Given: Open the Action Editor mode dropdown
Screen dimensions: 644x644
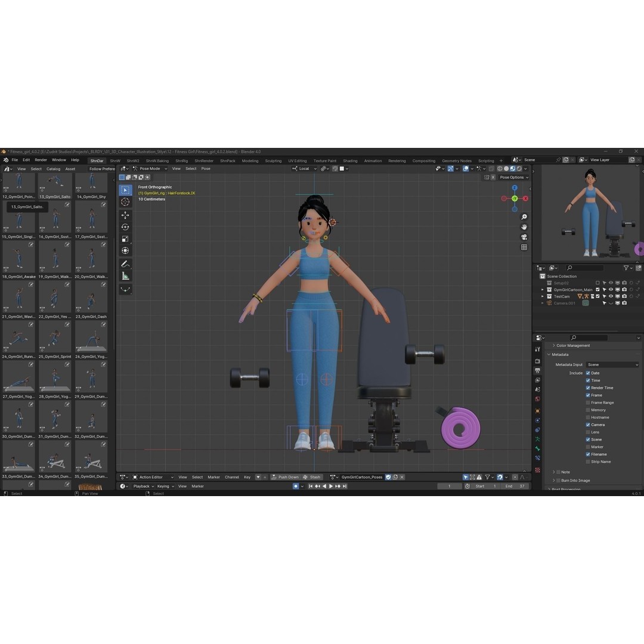Looking at the screenshot, I should click(153, 477).
